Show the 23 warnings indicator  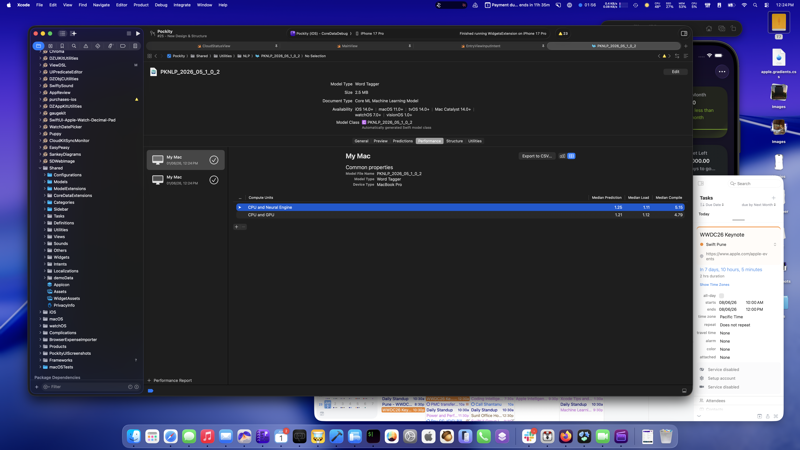(563, 34)
